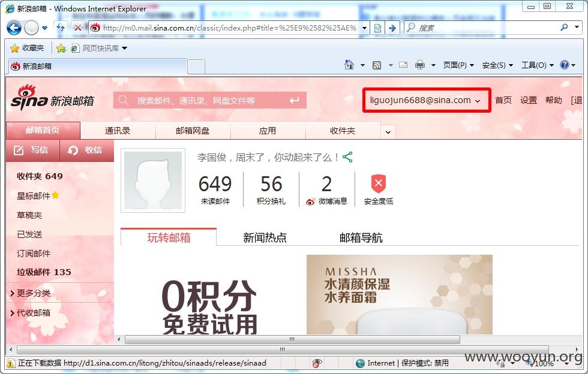Image resolution: width=588 pixels, height=374 pixels.
Task: Click the inner page horizontal scrollbar
Action: click(x=292, y=339)
